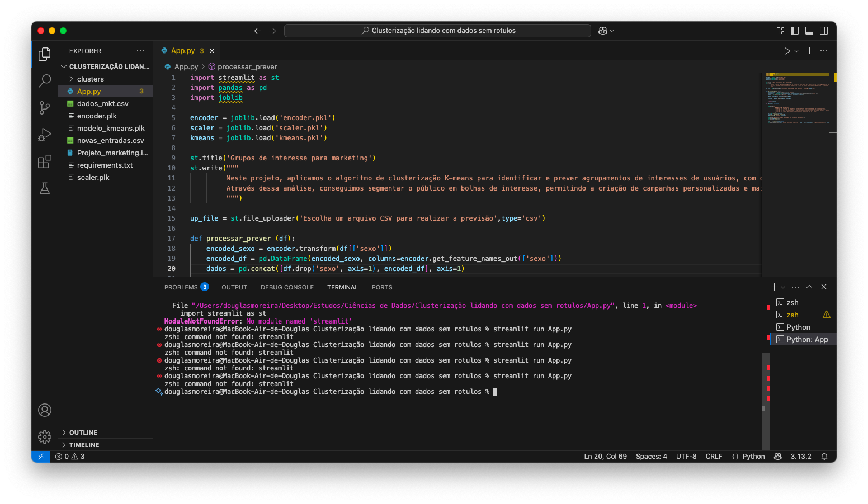This screenshot has width=868, height=504.
Task: Split the editor to the right
Action: pyautogui.click(x=809, y=51)
